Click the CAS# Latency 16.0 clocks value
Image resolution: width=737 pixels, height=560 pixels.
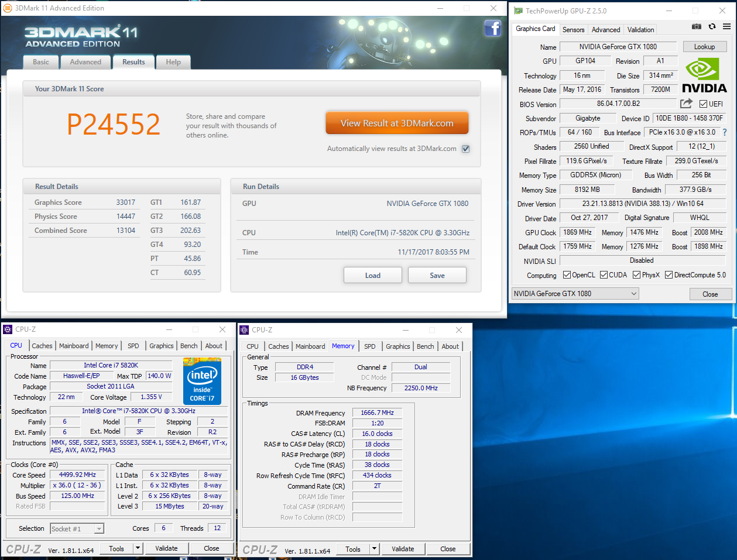pos(377,434)
